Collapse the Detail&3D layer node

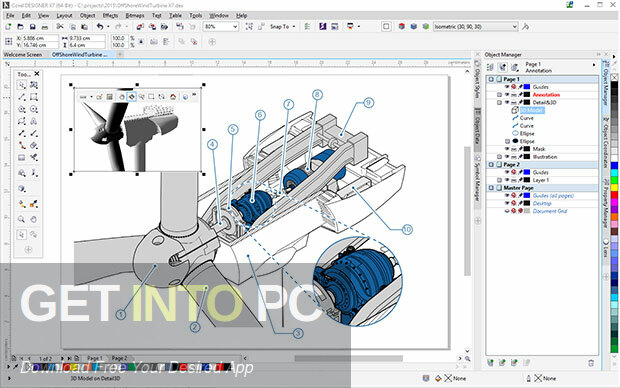499,102
